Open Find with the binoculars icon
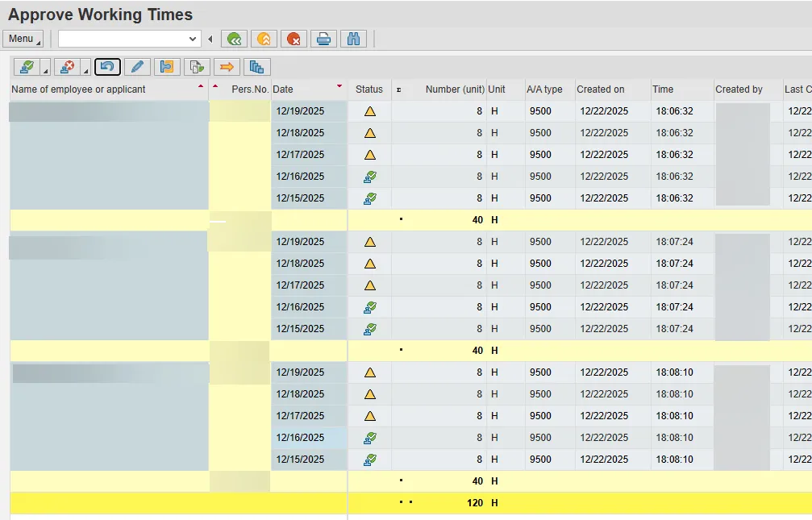Image resolution: width=812 pixels, height=520 pixels. click(353, 39)
